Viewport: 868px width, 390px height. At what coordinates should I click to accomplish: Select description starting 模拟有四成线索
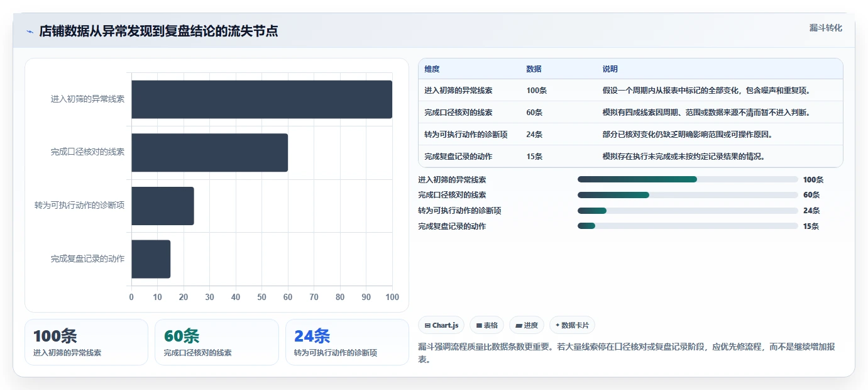[x=706, y=113]
